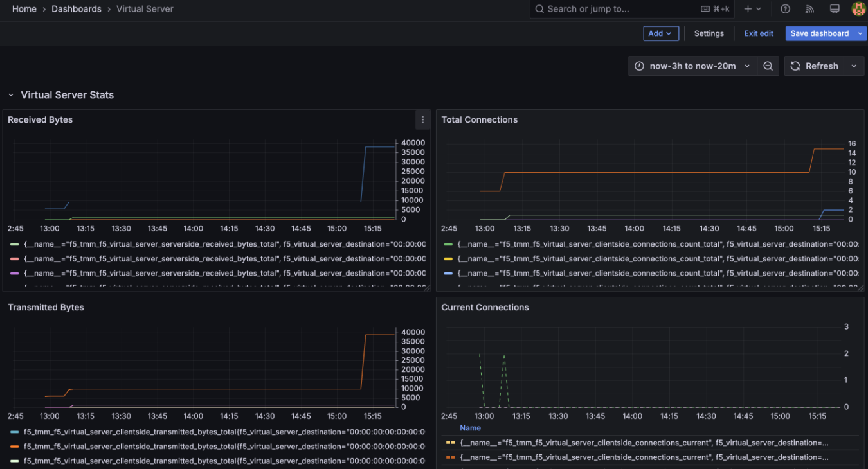Sort the Current Connections legend by Name
This screenshot has width=868, height=469.
tap(470, 428)
